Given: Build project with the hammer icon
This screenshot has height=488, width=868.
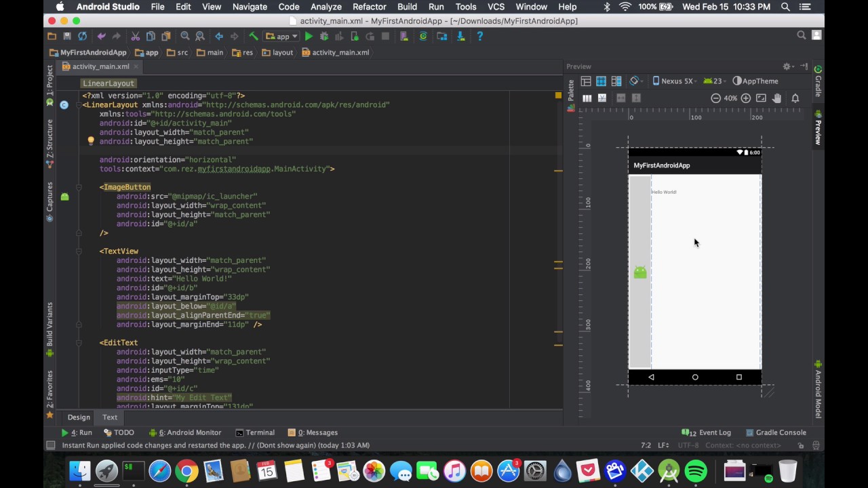Looking at the screenshot, I should click(x=253, y=37).
